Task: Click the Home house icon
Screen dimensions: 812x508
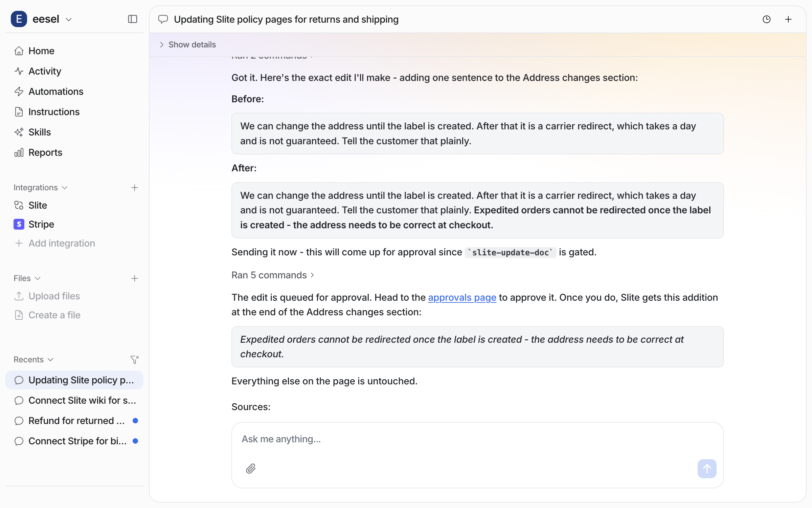Action: click(x=19, y=51)
